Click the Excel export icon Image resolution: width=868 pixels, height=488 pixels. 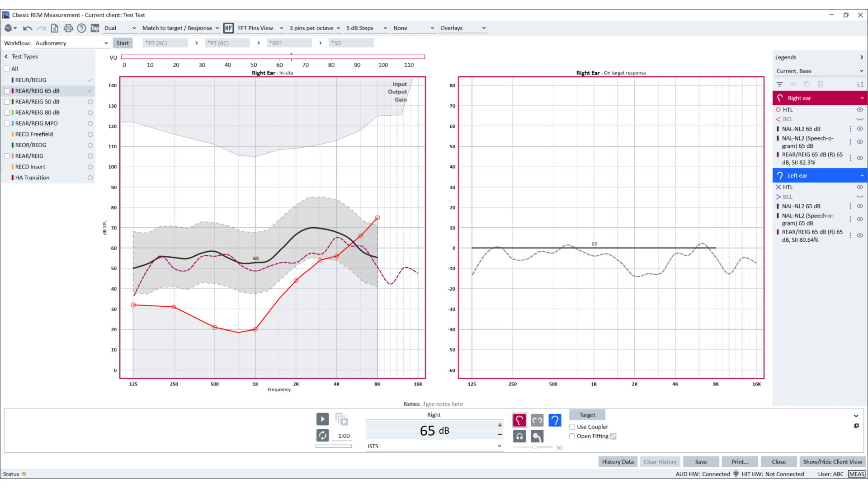(54, 28)
